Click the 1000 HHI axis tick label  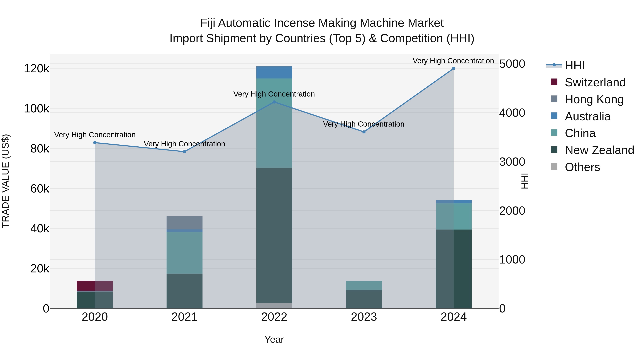tap(512, 260)
